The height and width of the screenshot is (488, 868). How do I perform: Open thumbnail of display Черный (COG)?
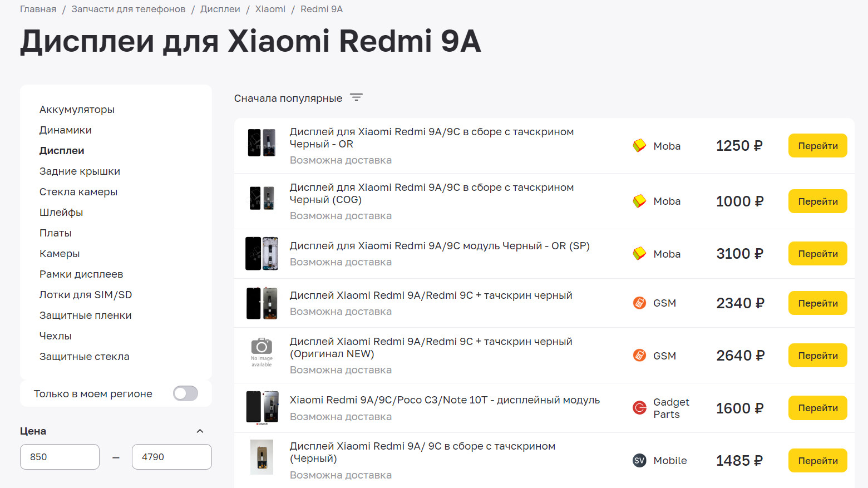(262, 198)
